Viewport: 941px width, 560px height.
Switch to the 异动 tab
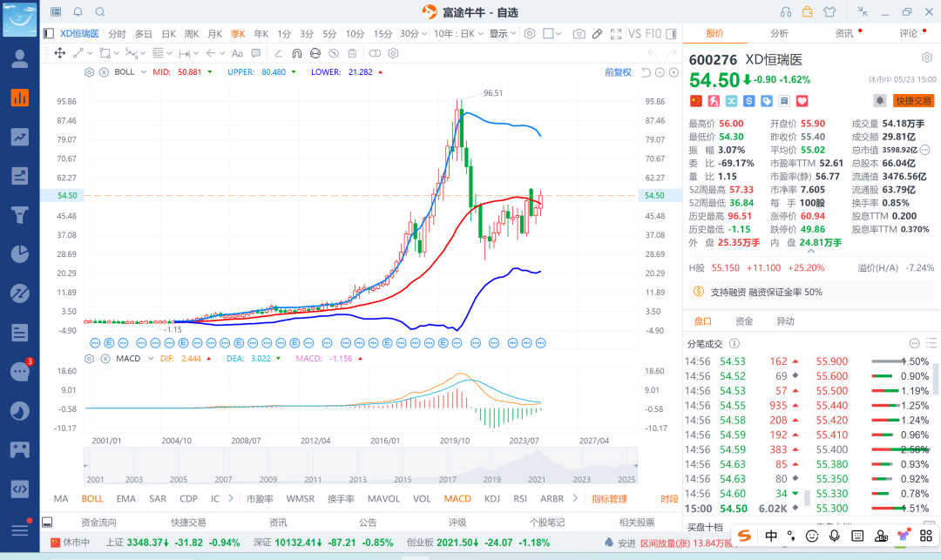click(x=785, y=321)
